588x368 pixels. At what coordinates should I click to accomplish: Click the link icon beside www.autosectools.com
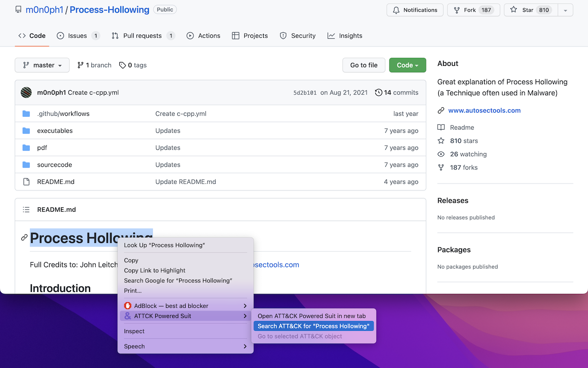coord(441,110)
